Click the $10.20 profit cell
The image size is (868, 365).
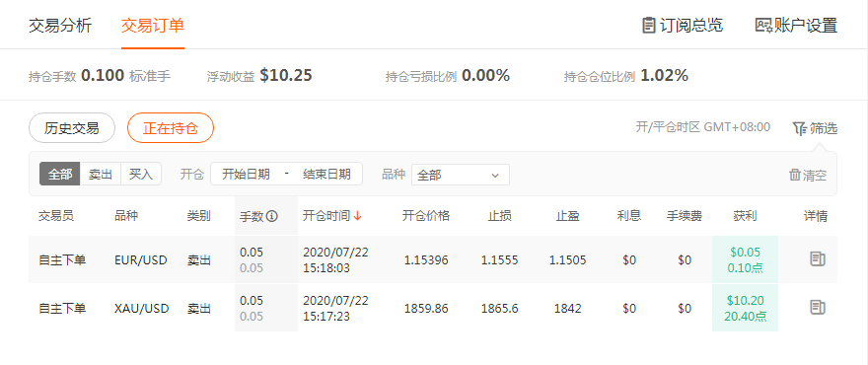(x=745, y=308)
